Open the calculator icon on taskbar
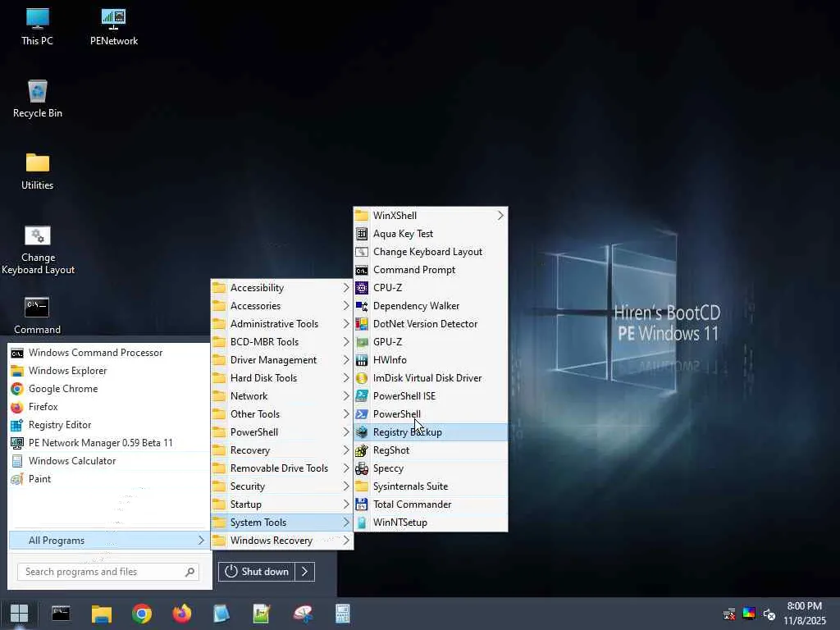The height and width of the screenshot is (630, 840). point(342,614)
